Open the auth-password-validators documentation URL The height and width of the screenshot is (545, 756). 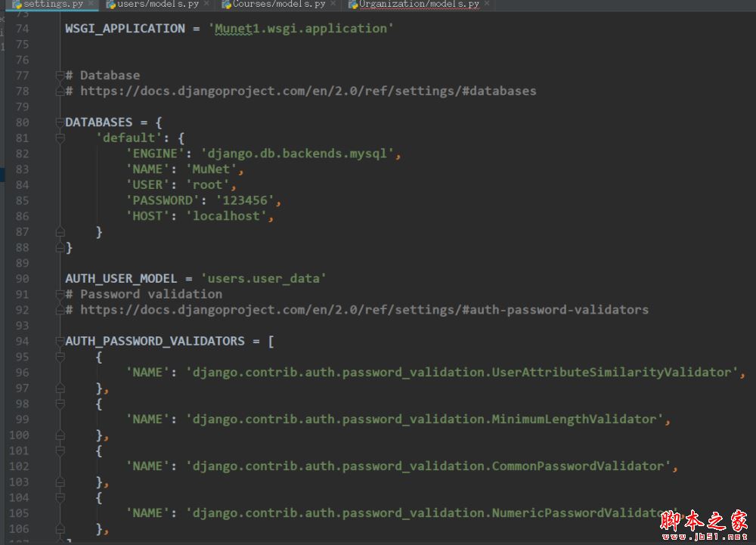click(x=364, y=310)
